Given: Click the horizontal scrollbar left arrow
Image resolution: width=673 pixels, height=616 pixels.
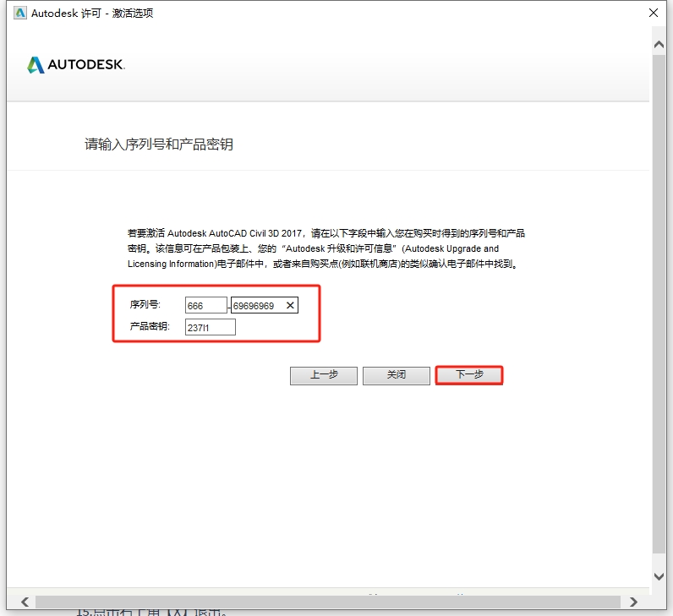Looking at the screenshot, I should pos(24,602).
